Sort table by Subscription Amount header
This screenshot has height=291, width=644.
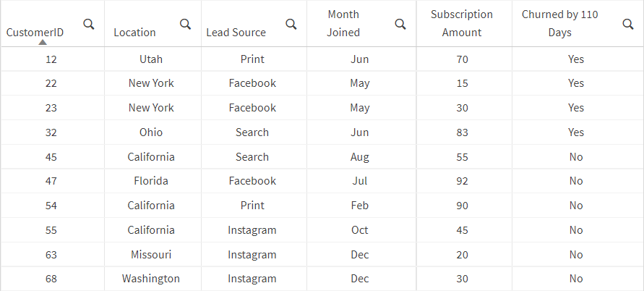[x=461, y=23]
